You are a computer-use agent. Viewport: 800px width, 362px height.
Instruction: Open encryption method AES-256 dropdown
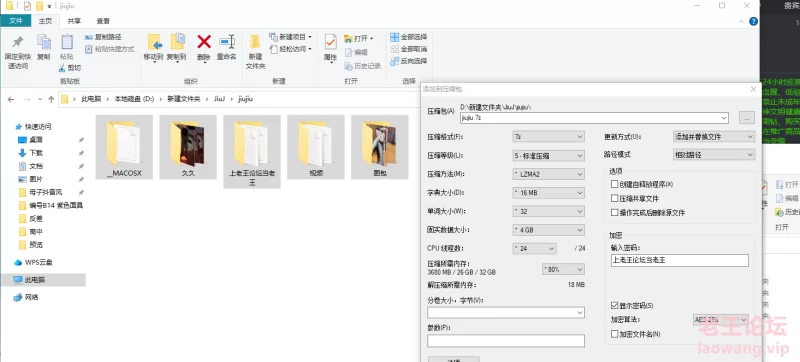[x=720, y=320]
